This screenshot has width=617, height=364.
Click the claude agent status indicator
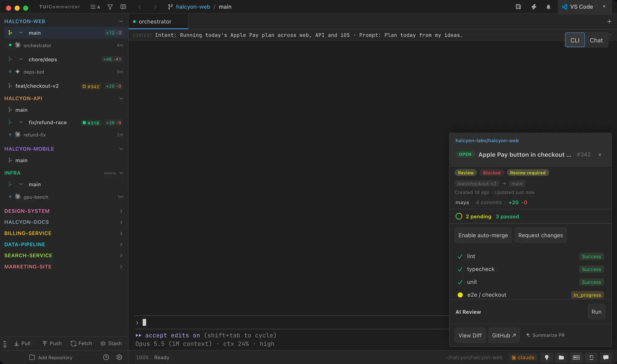pos(523,358)
